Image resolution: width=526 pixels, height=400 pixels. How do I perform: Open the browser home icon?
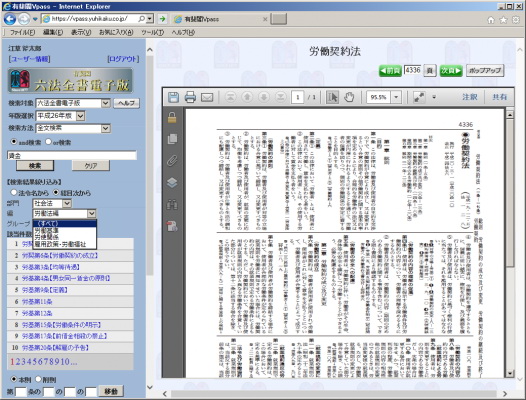pos(491,20)
